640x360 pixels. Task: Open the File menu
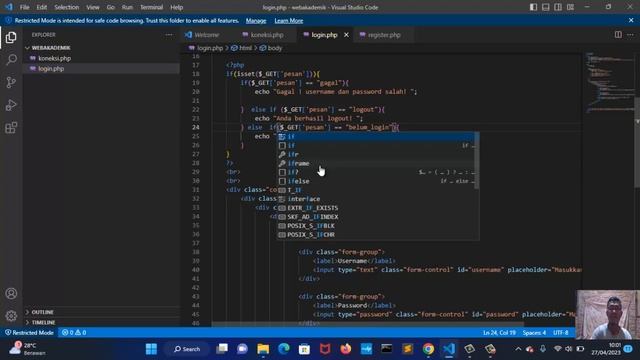24,7
